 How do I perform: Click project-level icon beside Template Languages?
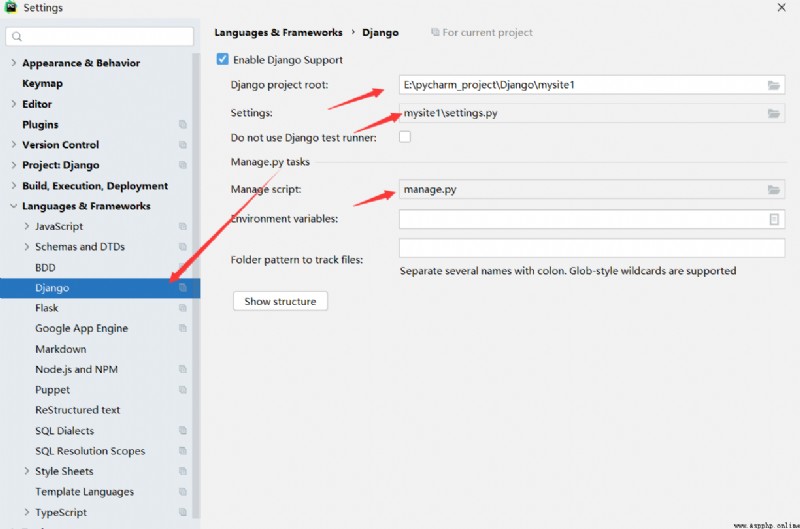pos(183,492)
